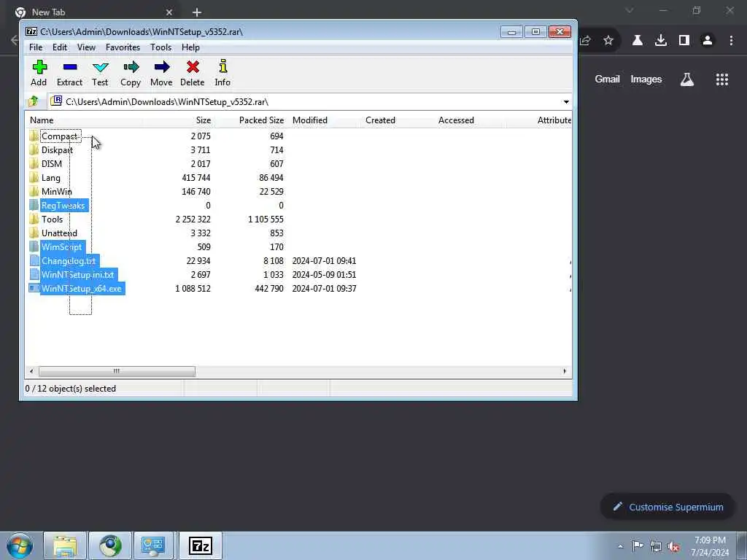
Task: Close the New Tab tab
Action: point(169,12)
